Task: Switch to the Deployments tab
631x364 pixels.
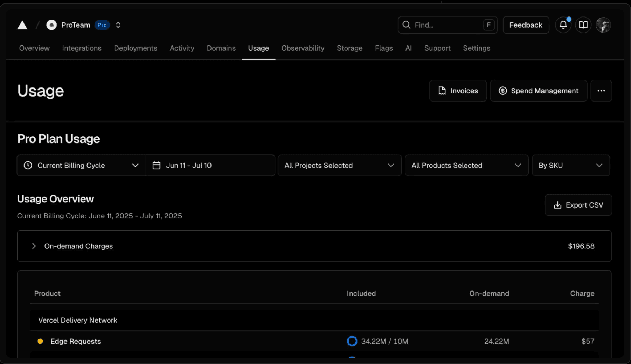Action: pos(136,48)
